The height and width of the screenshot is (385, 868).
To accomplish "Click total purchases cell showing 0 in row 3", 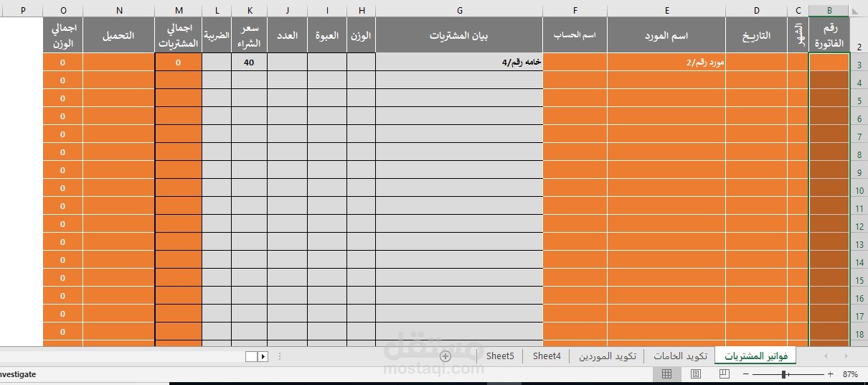I will tap(179, 62).
